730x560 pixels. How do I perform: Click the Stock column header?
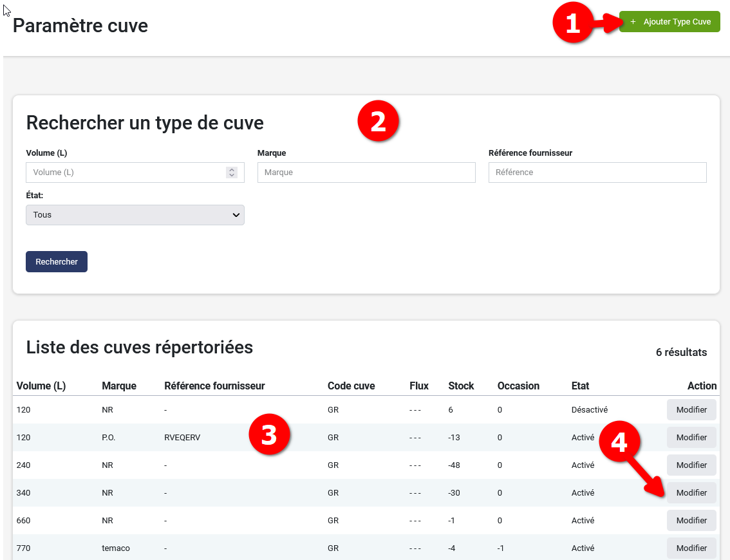[461, 386]
